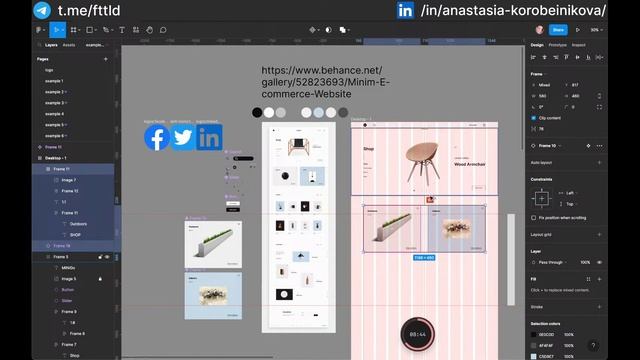Open Frame 10 more options (three dots)
The width and height of the screenshot is (640, 360).
pos(599,146)
